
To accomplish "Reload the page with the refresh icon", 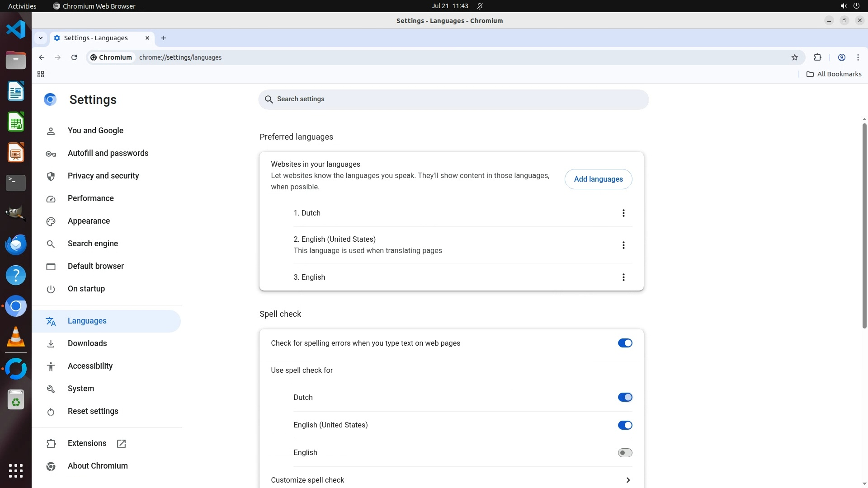I will [x=74, y=57].
